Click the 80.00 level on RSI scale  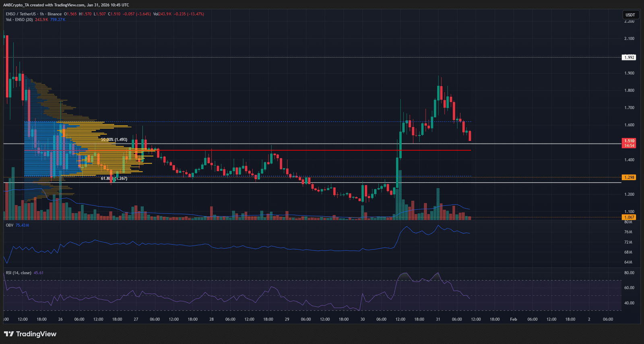pyautogui.click(x=629, y=273)
